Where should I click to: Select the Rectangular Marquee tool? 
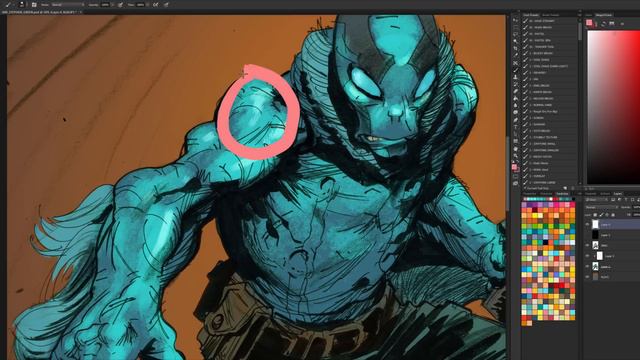tap(516, 27)
